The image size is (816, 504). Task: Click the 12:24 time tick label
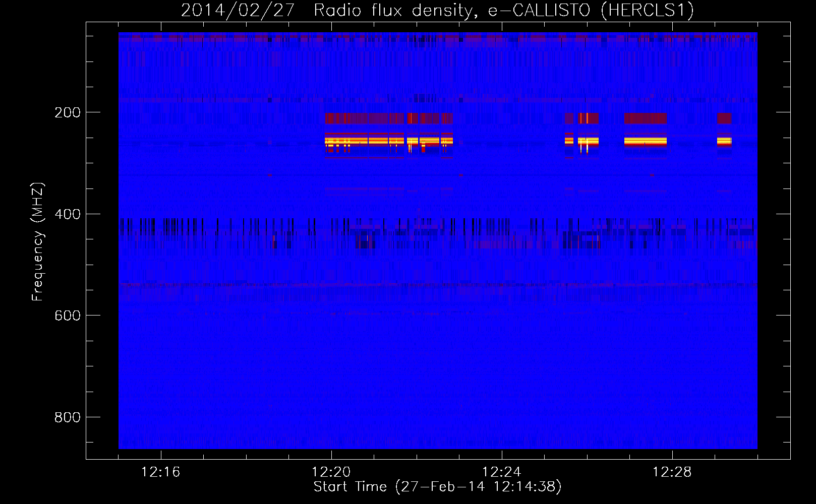(501, 472)
